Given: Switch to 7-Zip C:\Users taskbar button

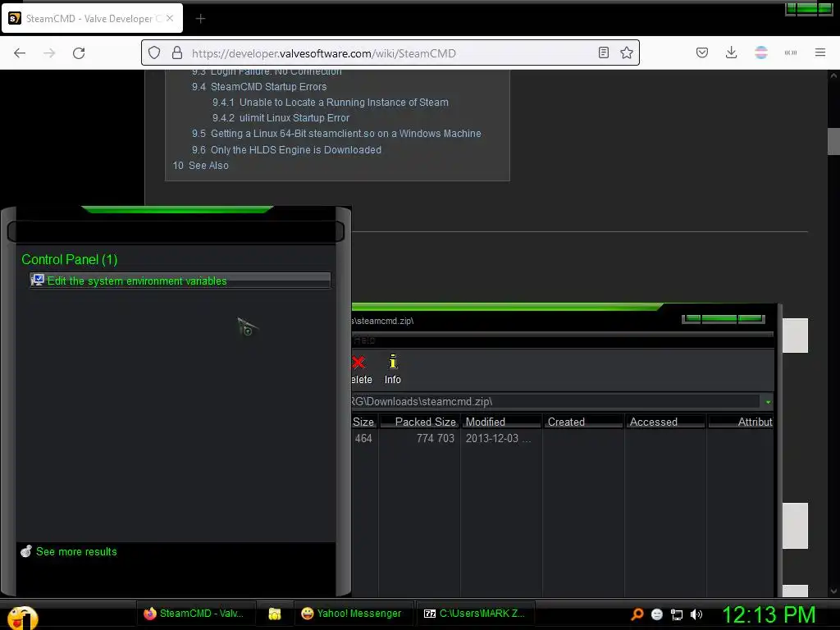Looking at the screenshot, I should pos(475,614).
